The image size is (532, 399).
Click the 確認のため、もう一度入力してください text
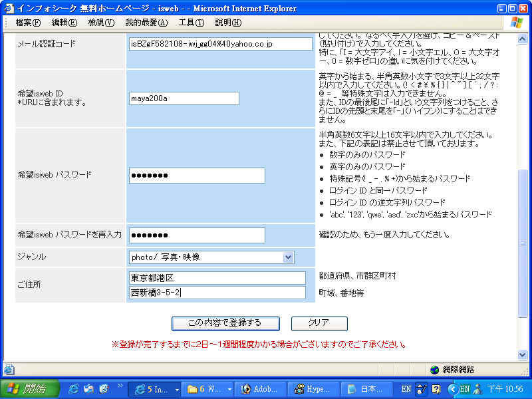385,235
